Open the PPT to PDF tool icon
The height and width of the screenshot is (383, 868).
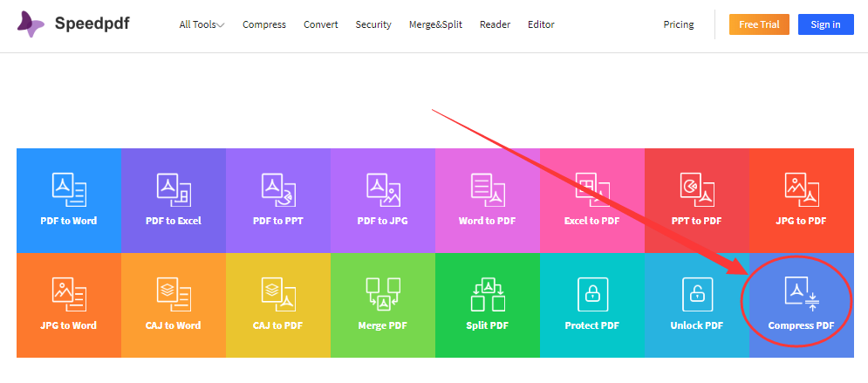(x=697, y=189)
